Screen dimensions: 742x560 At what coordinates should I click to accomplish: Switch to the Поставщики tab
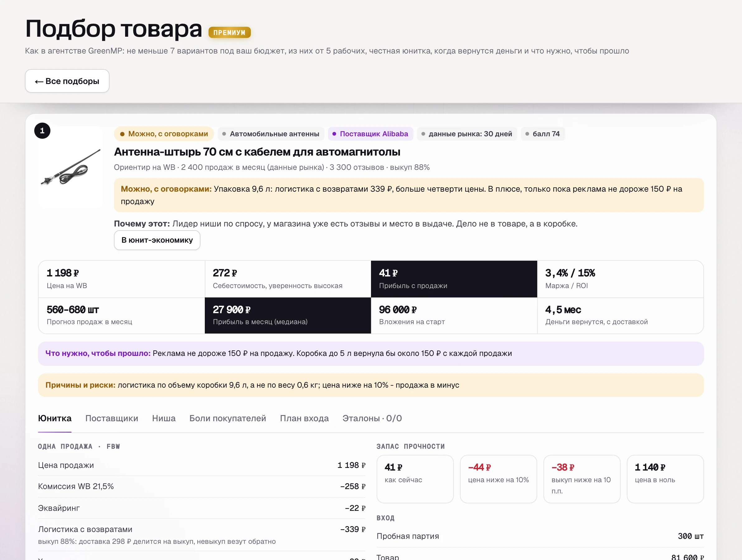pos(112,418)
